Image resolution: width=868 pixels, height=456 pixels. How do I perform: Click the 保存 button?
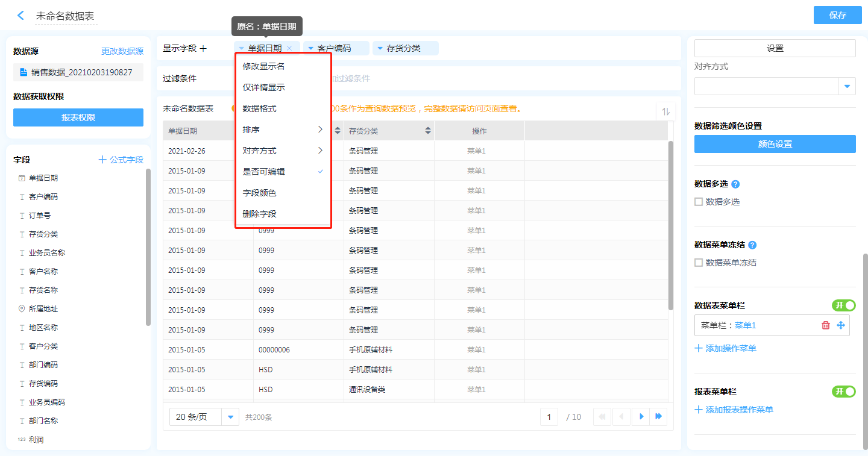point(837,15)
